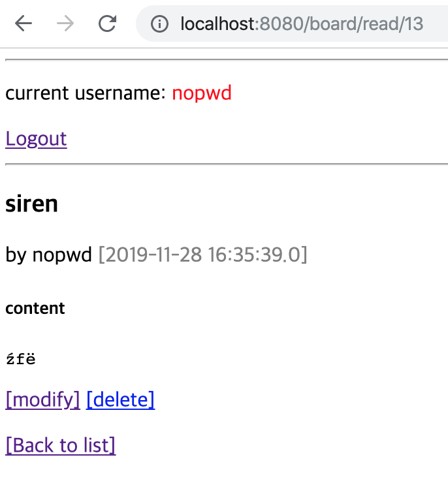This screenshot has height=483, width=448.
Task: Click the bold "content" heading
Action: 35,308
